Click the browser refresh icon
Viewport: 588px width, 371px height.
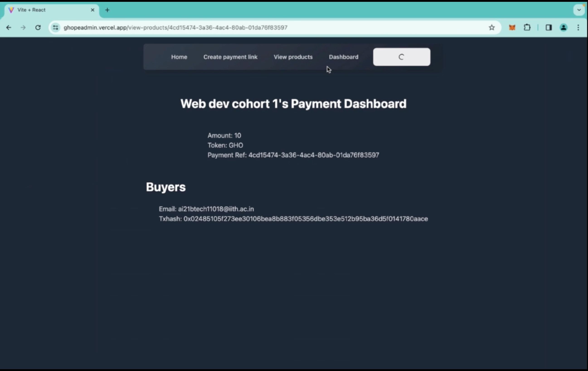[x=38, y=27]
